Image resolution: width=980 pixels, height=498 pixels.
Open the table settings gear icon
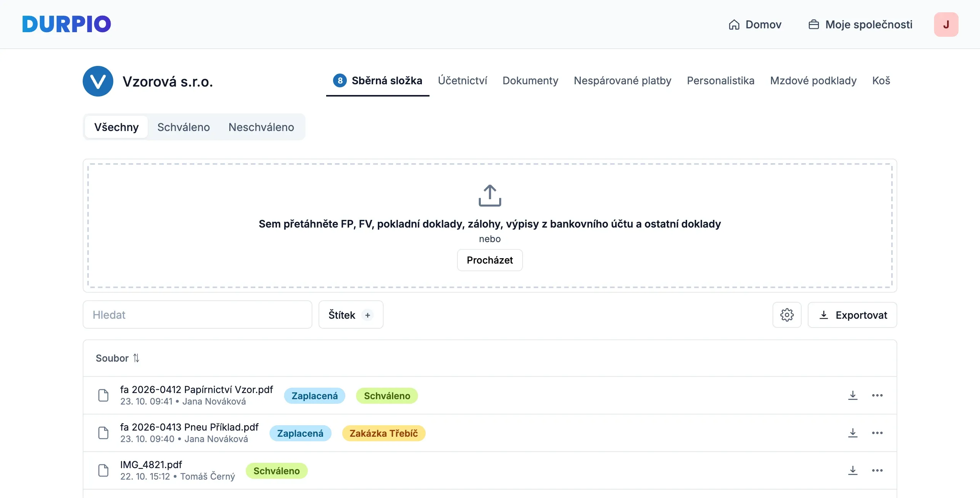[x=787, y=315]
